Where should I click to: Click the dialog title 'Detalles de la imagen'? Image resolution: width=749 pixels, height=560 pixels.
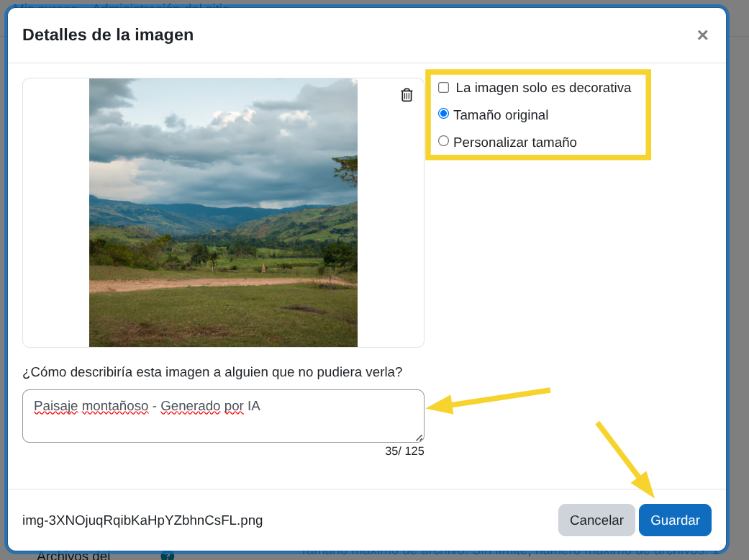coord(107,35)
